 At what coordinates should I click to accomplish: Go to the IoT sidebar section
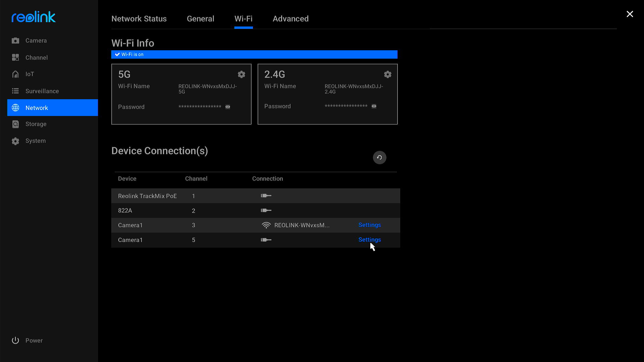[x=53, y=74]
